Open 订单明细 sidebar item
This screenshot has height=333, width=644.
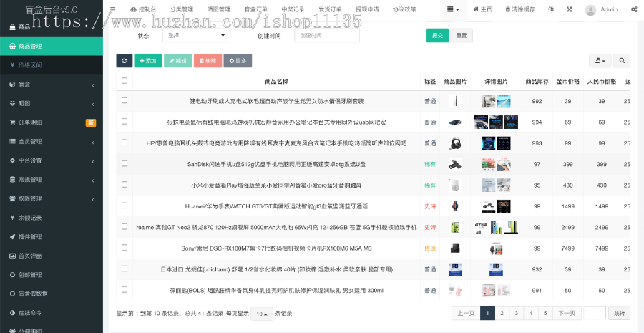(52, 122)
